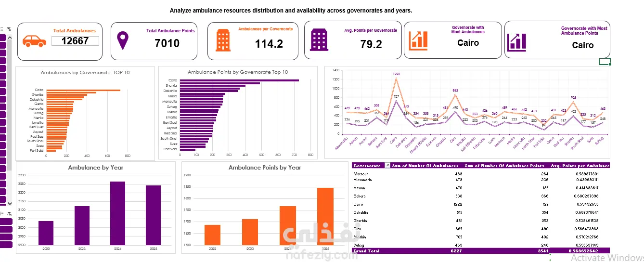The image size is (644, 262).
Task: Click the 1222 peak label on line chart
Action: 396,74
